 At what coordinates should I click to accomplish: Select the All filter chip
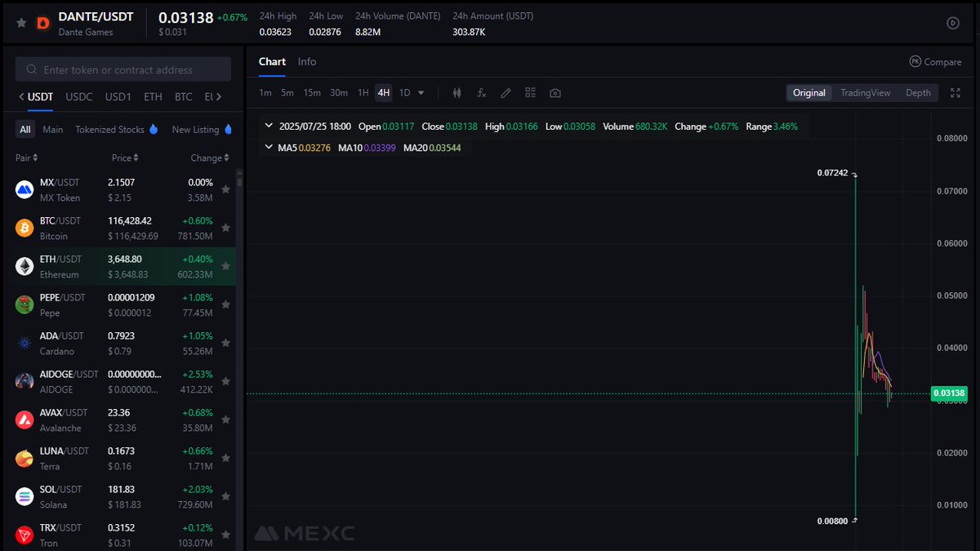[25, 130]
